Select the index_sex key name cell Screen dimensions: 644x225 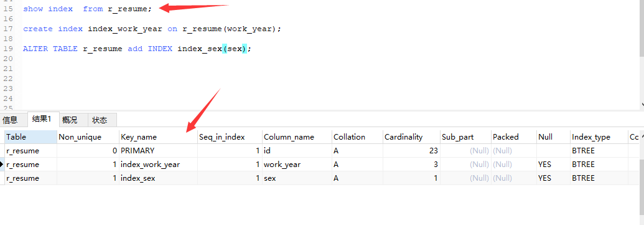click(x=158, y=178)
